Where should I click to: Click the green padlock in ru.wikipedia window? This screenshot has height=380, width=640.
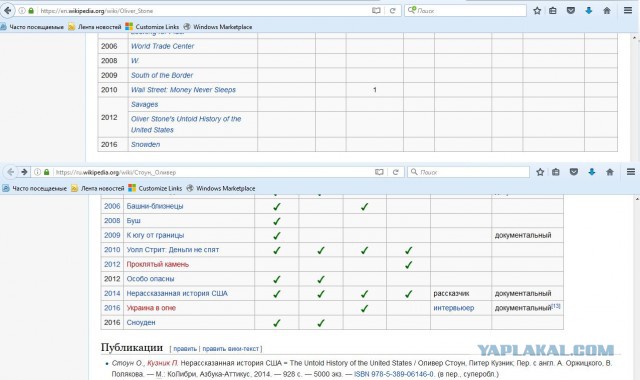pos(46,172)
